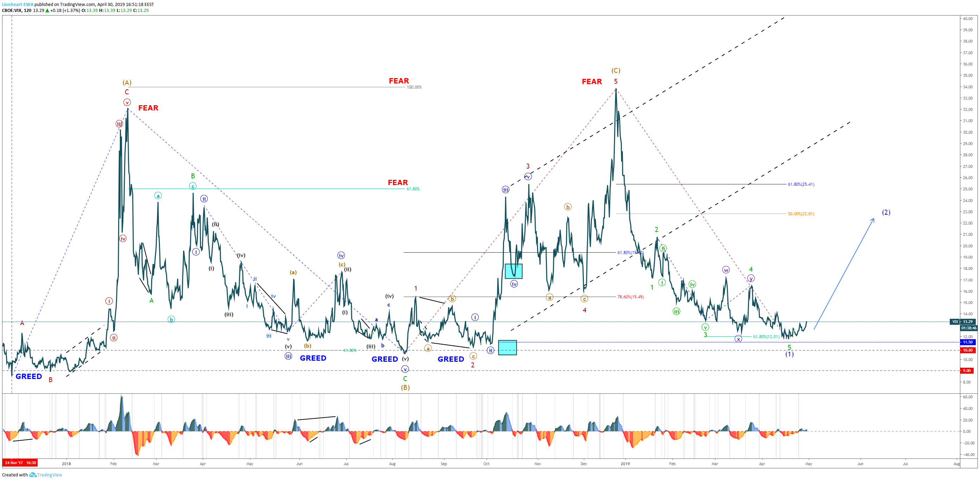The width and height of the screenshot is (980, 481).
Task: Click the price change value "+0.18 (+1.37%)"
Action: tap(65, 10)
